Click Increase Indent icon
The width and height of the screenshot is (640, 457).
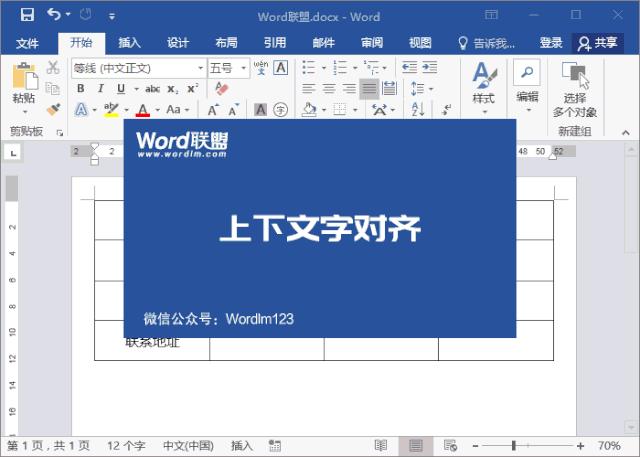pyautogui.click(x=429, y=67)
